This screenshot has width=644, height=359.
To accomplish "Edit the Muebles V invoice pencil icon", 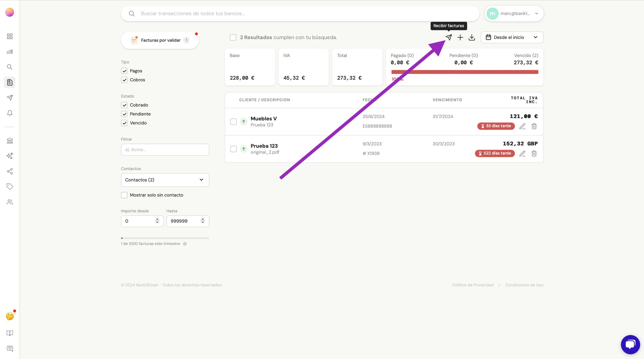I will pyautogui.click(x=522, y=126).
